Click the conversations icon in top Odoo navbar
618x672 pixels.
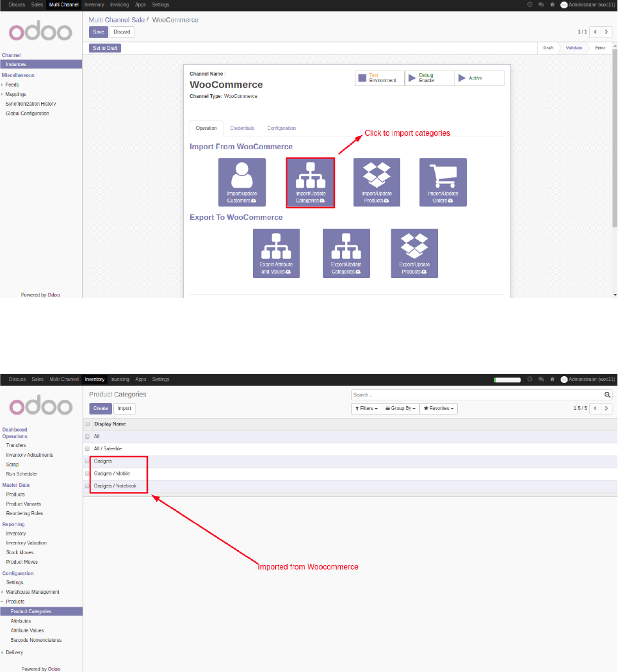tap(541, 4)
